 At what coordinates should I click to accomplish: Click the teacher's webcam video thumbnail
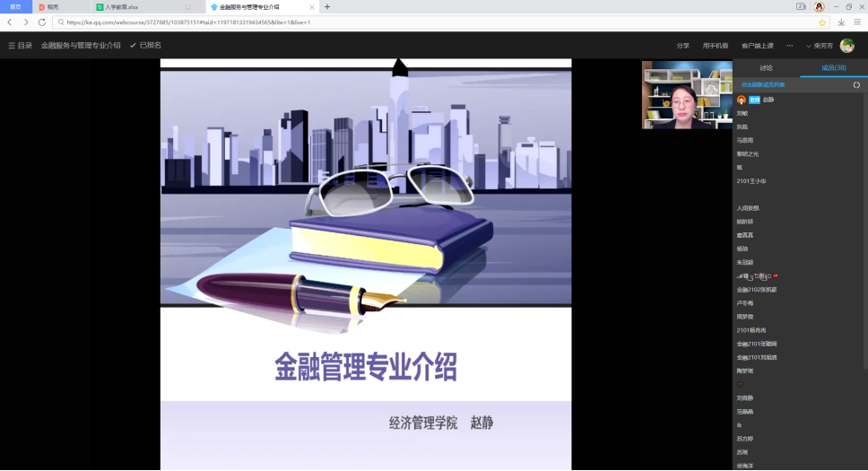click(687, 95)
